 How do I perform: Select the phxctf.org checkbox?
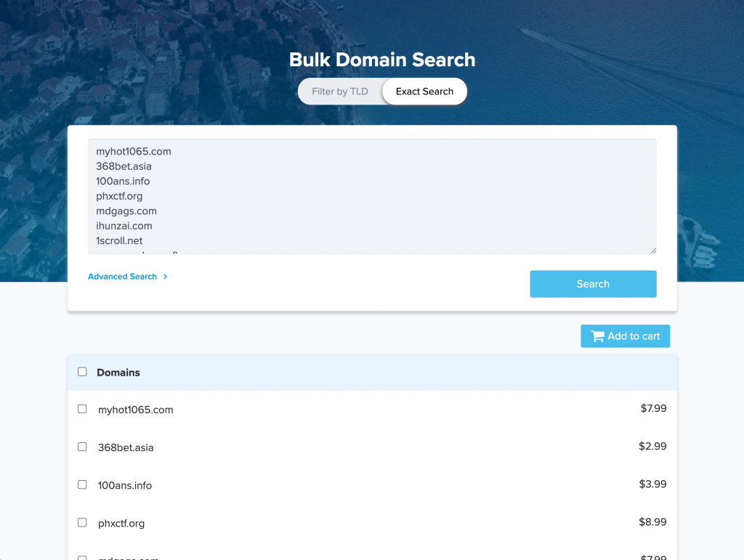(82, 522)
